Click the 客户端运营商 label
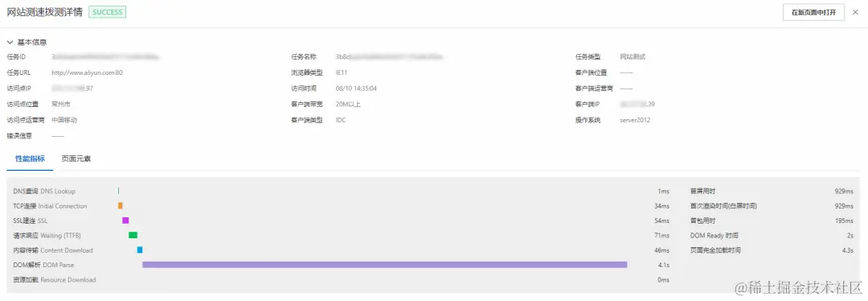Image resolution: width=868 pixels, height=301 pixels. [595, 89]
